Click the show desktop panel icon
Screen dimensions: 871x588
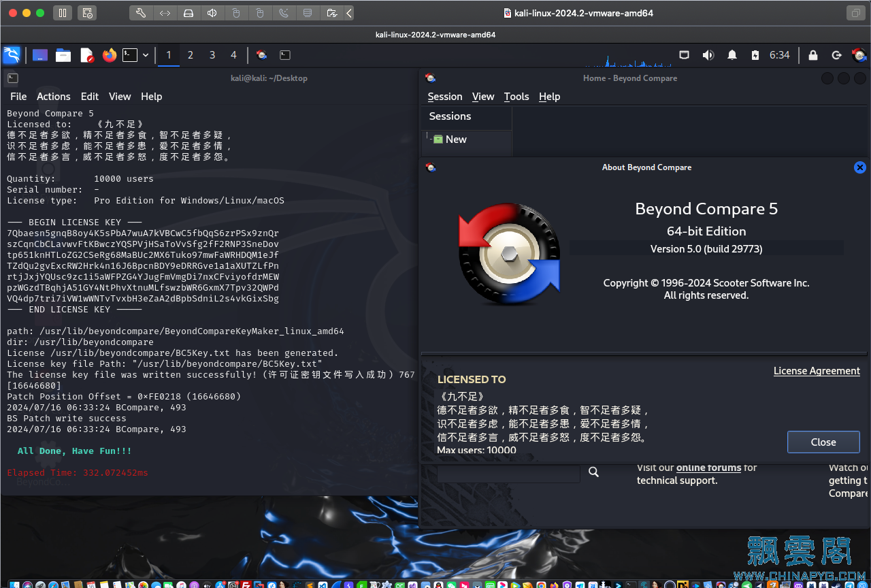(40, 55)
